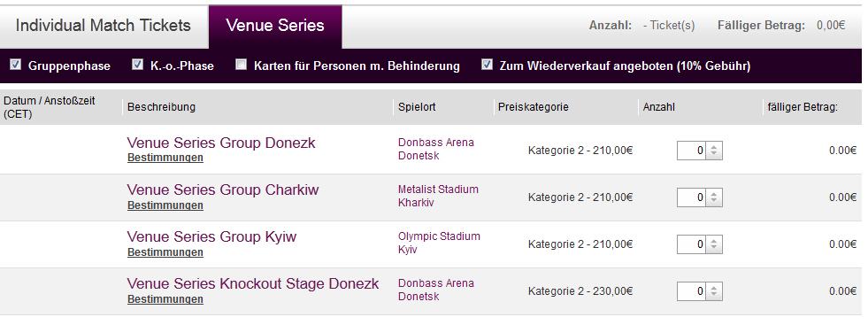View Bestimmungen for Knockout Stage Donezk

(x=165, y=299)
